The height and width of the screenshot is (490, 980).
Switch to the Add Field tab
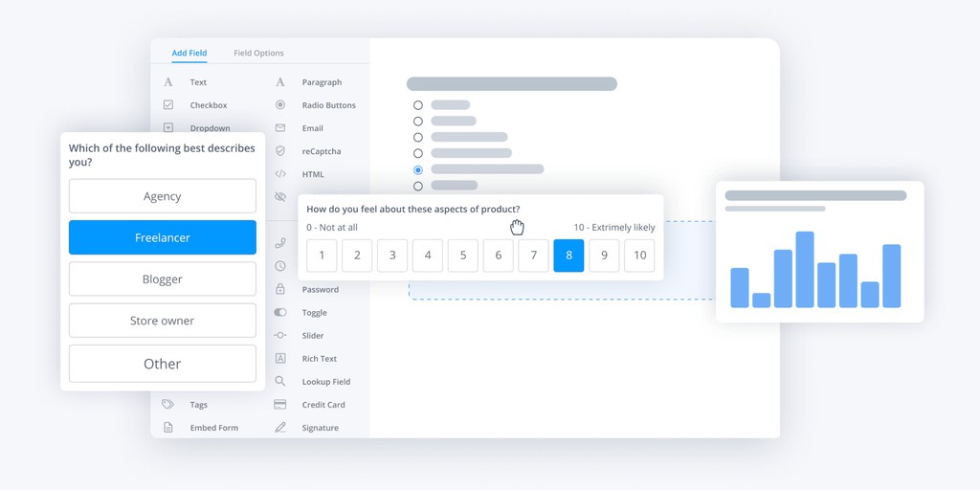point(189,54)
